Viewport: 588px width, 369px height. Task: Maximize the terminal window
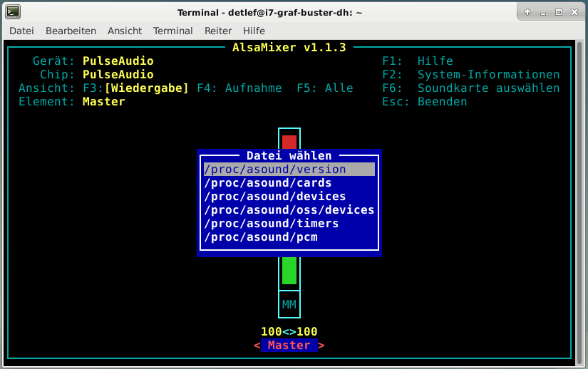click(x=558, y=12)
